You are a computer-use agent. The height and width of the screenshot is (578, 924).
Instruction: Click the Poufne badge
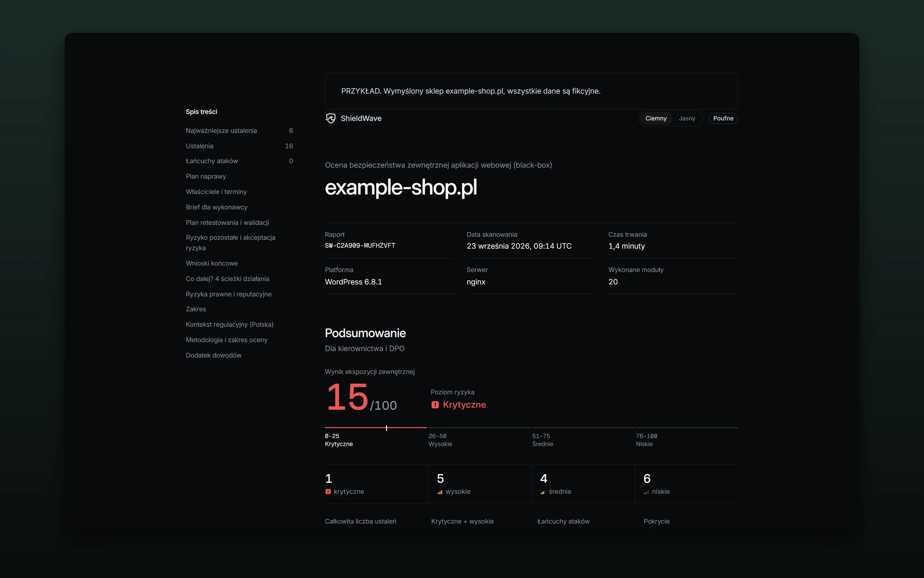point(723,118)
